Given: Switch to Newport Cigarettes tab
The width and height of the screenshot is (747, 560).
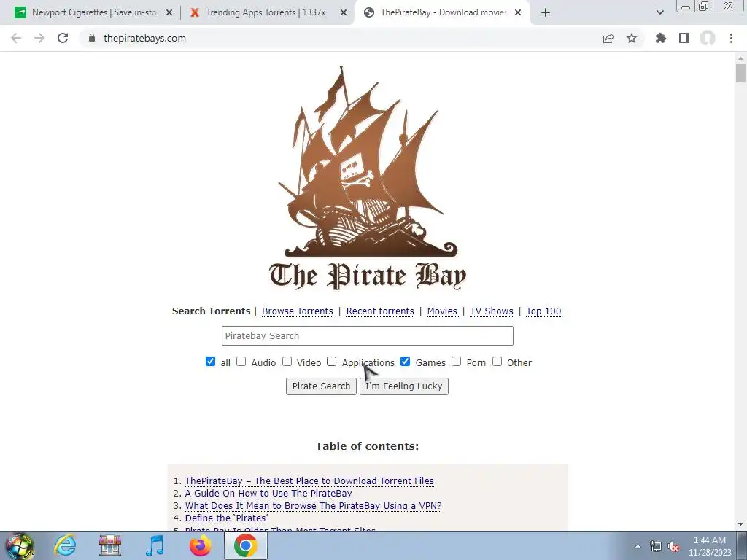Looking at the screenshot, I should 93,12.
